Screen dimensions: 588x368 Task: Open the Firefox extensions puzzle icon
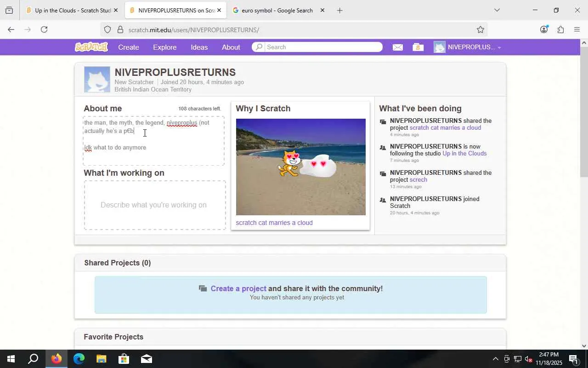[x=560, y=29]
